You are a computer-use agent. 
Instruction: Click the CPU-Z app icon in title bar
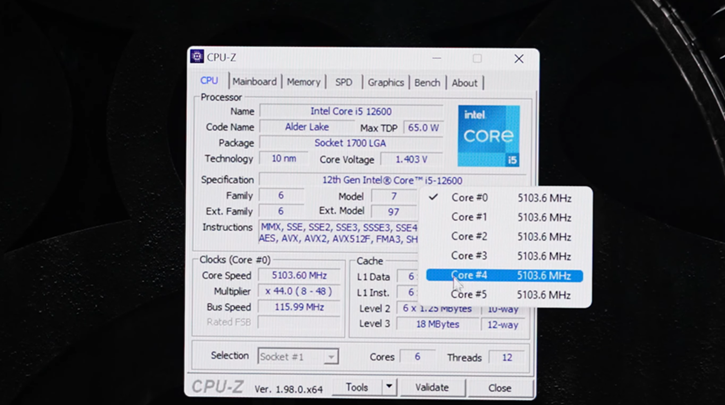(197, 56)
